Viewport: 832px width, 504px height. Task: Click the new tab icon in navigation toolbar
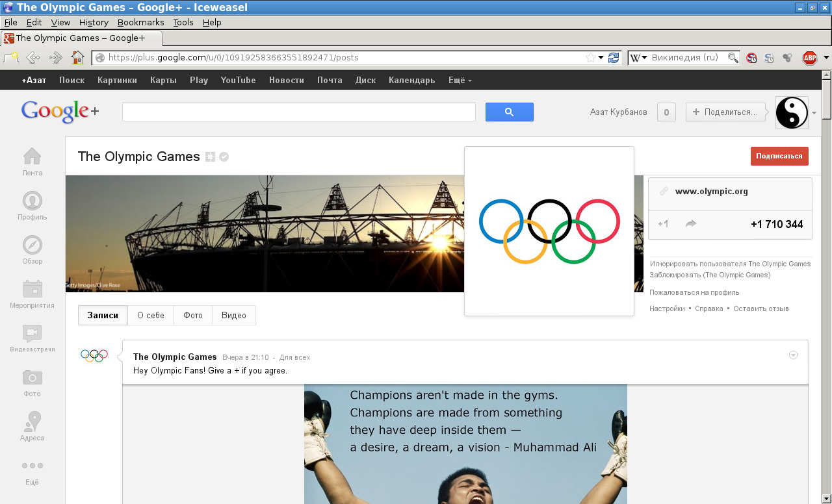pyautogui.click(x=11, y=58)
